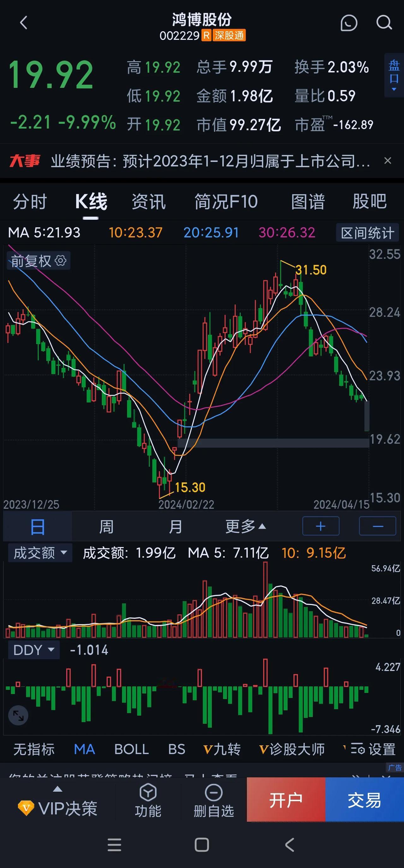Click the orange R margin badge
Screen dimensions: 404x868
(x=206, y=35)
